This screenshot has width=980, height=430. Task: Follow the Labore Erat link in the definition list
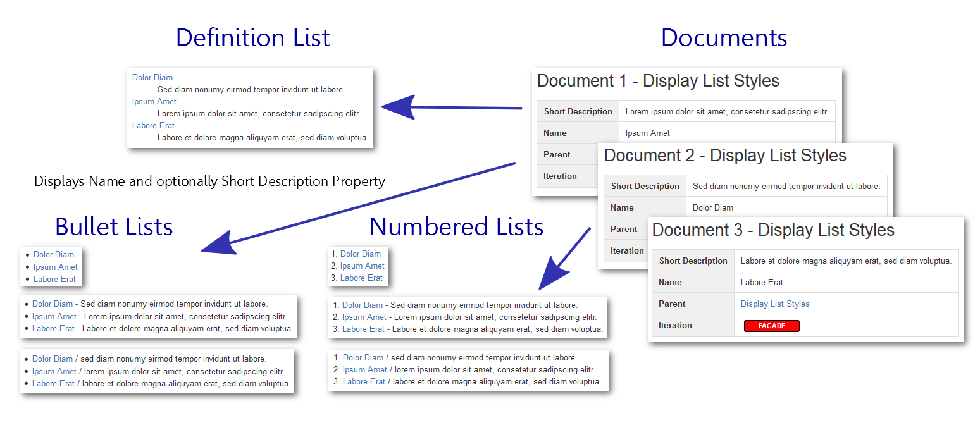tap(153, 126)
